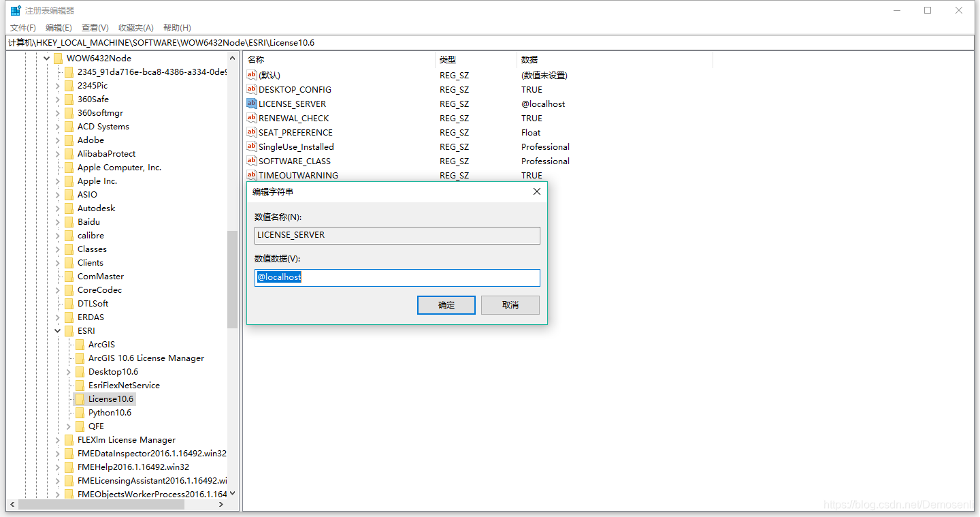This screenshot has width=980, height=517.
Task: Confirm edit with the 确定 button
Action: 446,304
